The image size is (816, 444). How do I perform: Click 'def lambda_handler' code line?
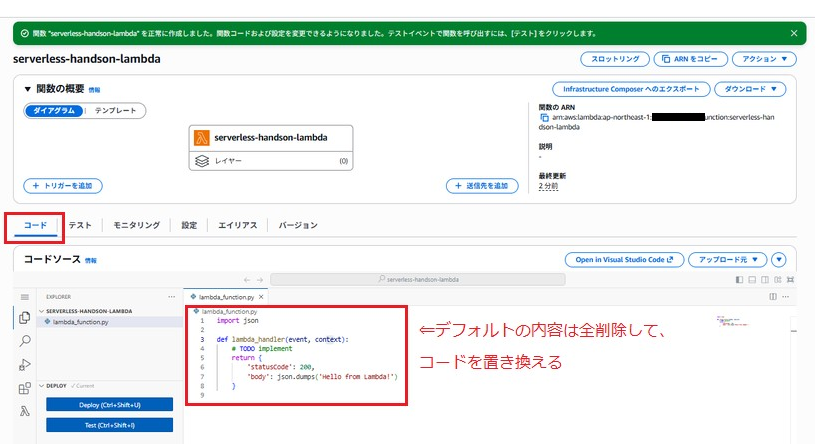point(283,339)
